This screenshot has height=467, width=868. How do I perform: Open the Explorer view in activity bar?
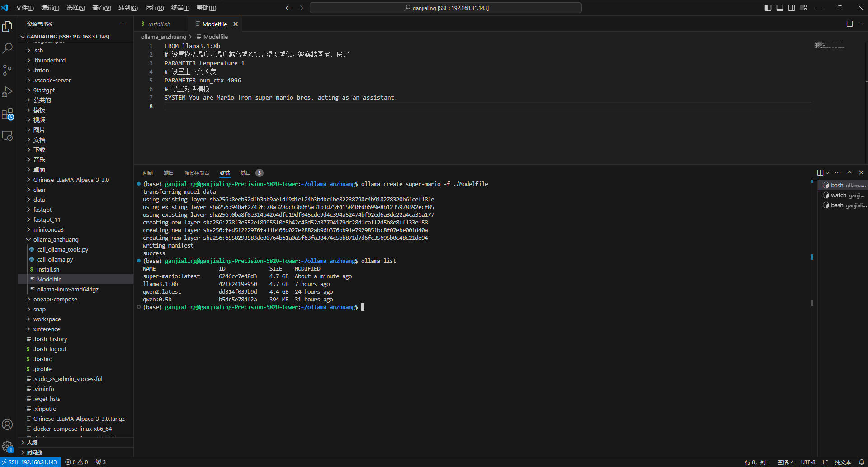7,27
